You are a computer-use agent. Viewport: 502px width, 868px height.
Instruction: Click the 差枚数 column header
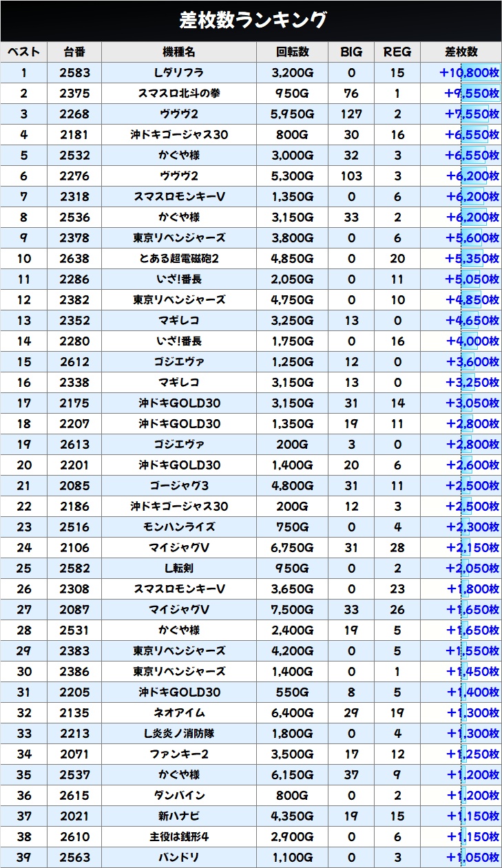tap(461, 52)
